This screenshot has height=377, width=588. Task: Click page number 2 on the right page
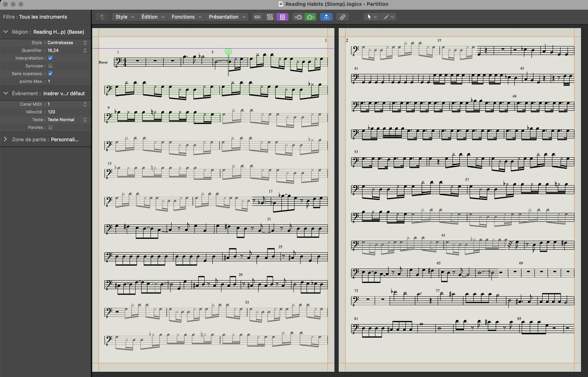[347, 40]
